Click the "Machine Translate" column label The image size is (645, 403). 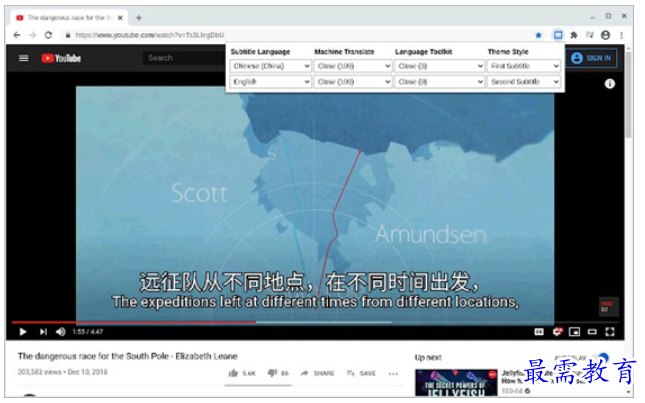click(344, 52)
